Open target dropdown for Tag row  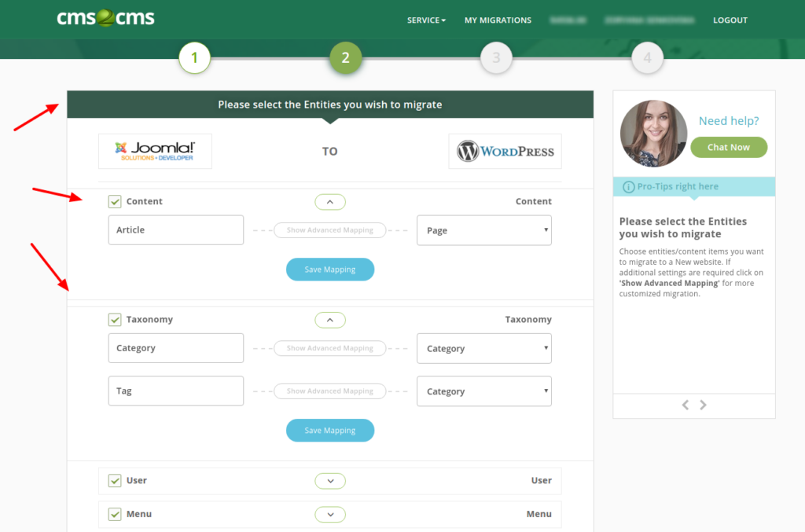pos(484,391)
